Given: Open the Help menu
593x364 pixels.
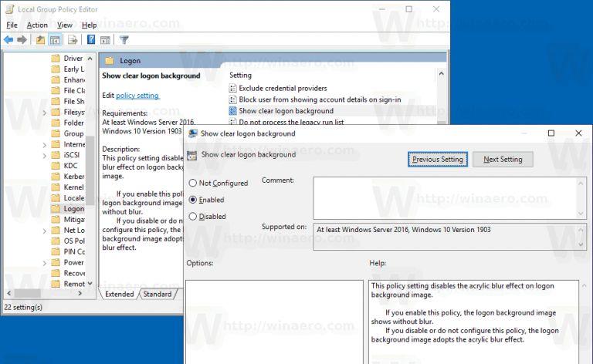Looking at the screenshot, I should click(90, 25).
